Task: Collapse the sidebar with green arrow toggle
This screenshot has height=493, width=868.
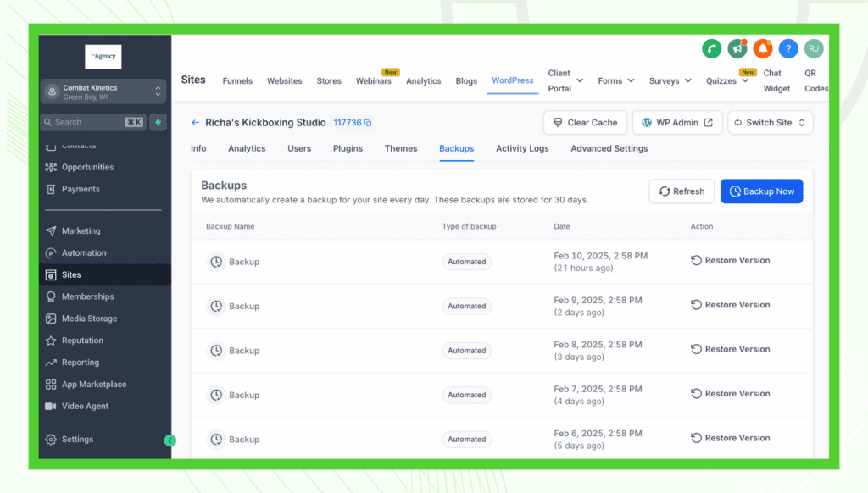Action: tap(170, 440)
